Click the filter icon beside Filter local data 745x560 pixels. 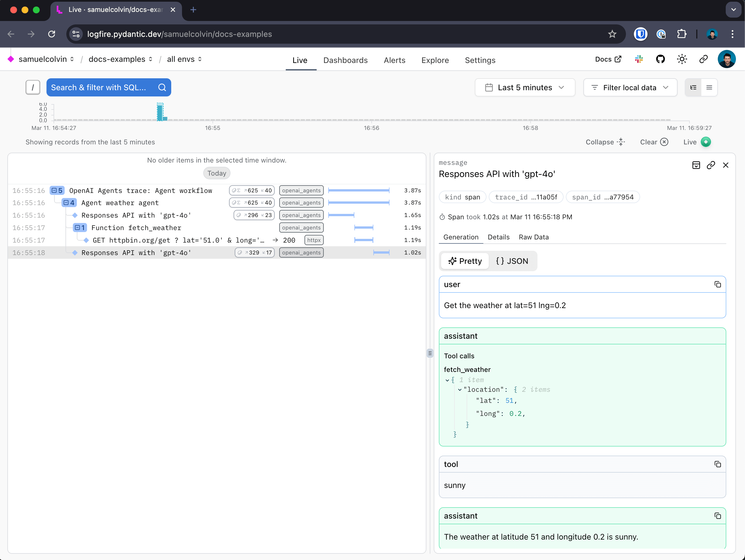click(x=595, y=87)
